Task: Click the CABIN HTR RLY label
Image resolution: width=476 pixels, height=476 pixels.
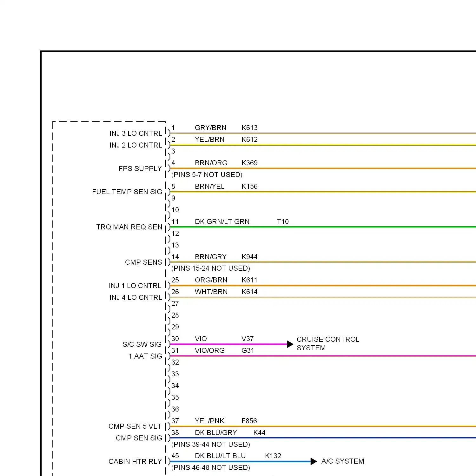Action: 135,461
